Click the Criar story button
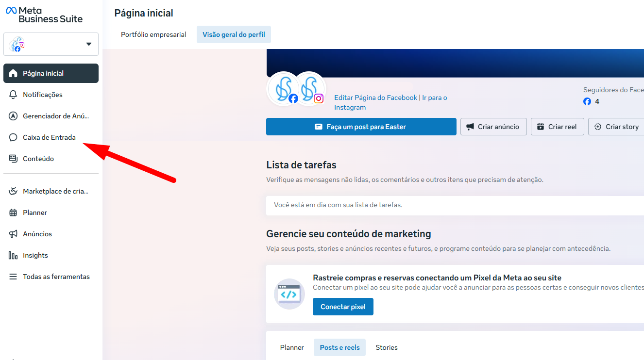Viewport: 644px width, 360px height. (x=617, y=127)
